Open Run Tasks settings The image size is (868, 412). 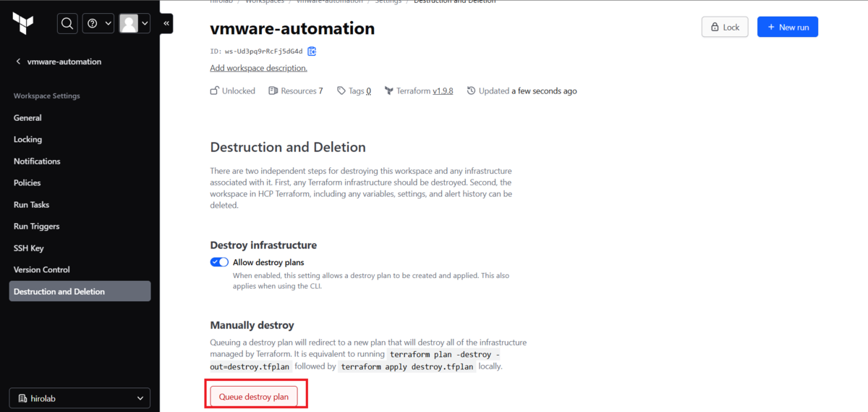(32, 205)
